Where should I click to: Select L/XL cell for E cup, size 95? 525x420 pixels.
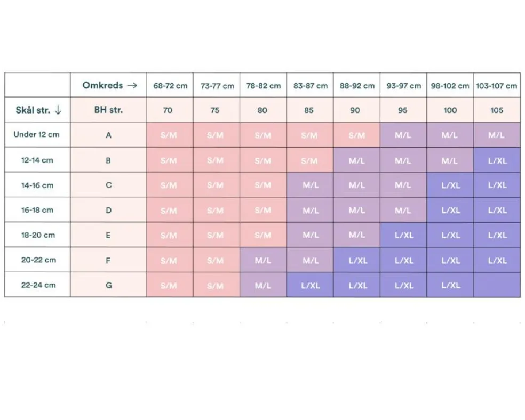coord(403,235)
